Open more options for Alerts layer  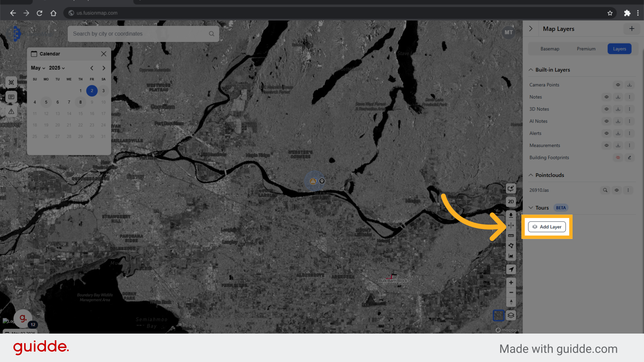pos(629,133)
